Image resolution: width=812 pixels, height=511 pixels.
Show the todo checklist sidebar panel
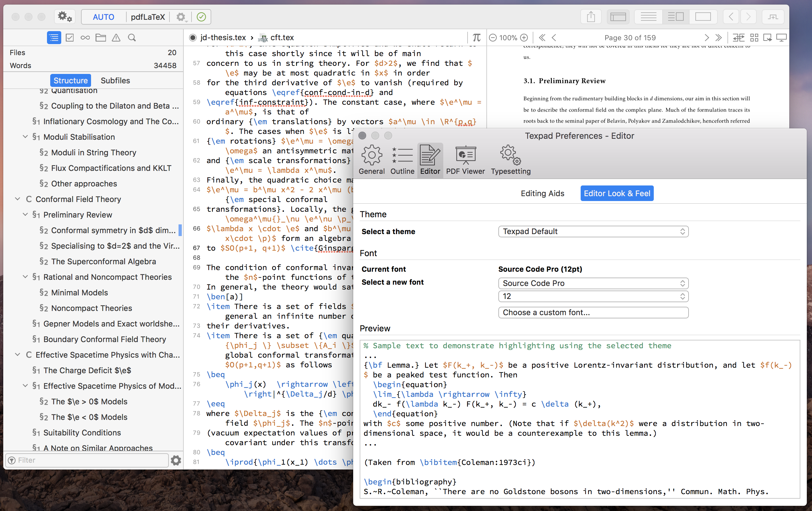[70, 38]
